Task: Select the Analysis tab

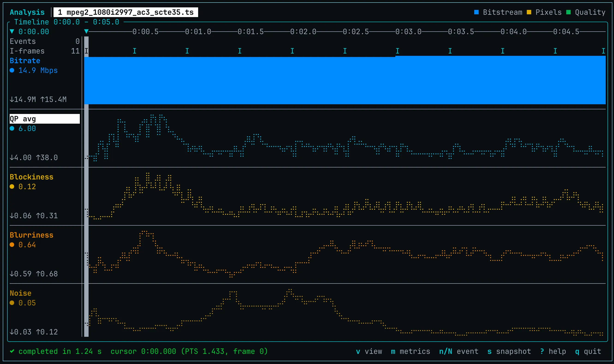Action: tap(27, 12)
